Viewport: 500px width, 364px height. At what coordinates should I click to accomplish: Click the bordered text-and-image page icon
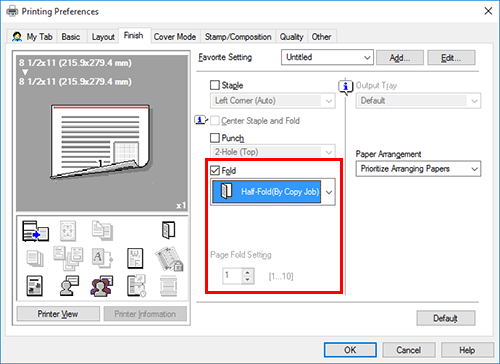pos(34,286)
